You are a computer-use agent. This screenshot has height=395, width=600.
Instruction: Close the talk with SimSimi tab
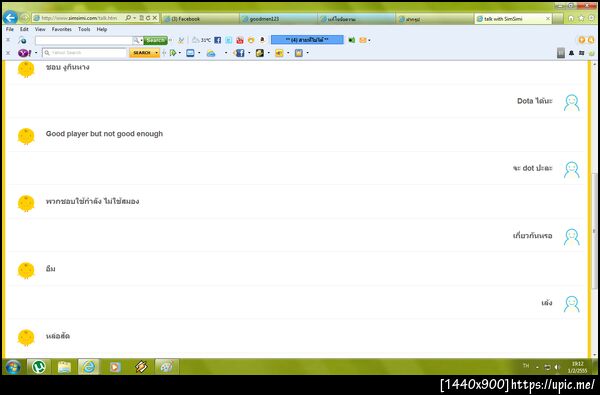[548, 18]
